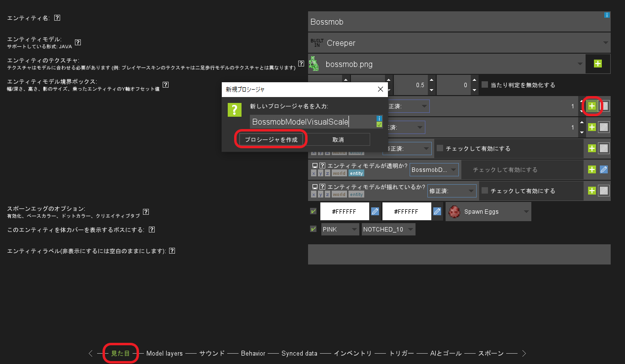
Task: Click the info icon beside the procedure name
Action: tap(379, 118)
